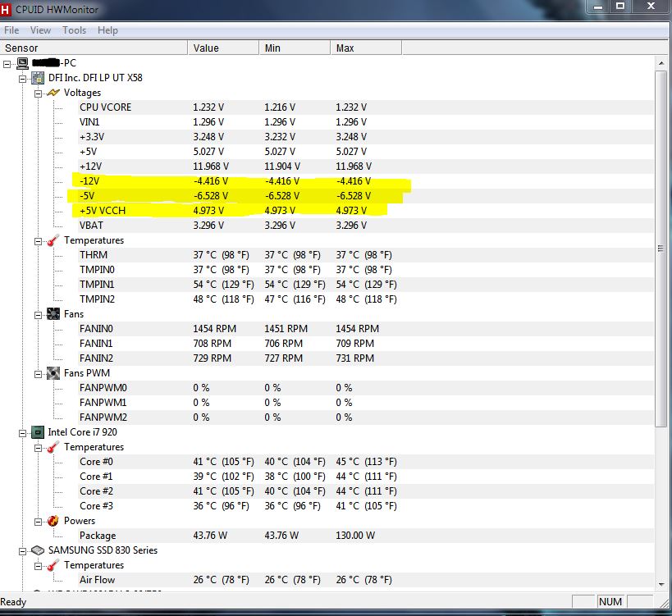This screenshot has height=616, width=672.
Task: Click the NUM status bar indicator
Action: (x=610, y=602)
